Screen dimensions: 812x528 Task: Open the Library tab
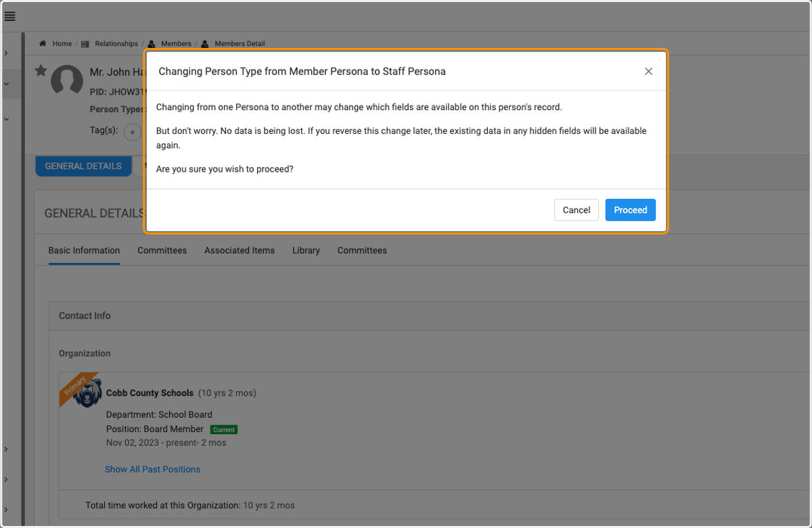pos(306,250)
